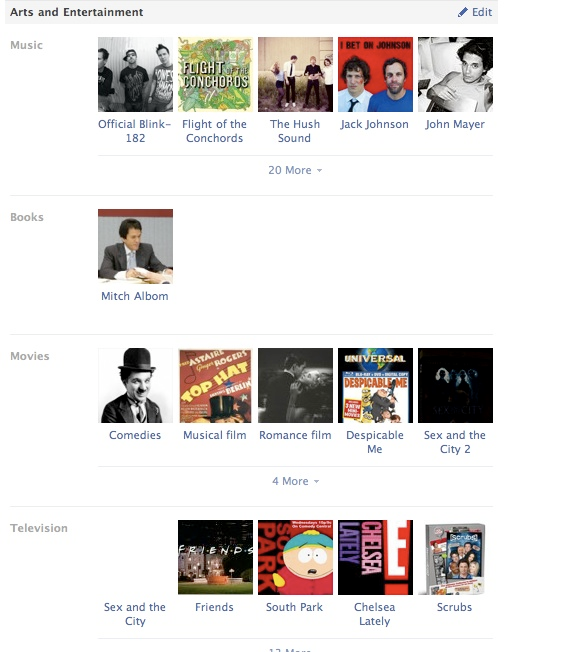
Task: Select the Top Hat Musical film poster
Action: pyautogui.click(x=215, y=385)
